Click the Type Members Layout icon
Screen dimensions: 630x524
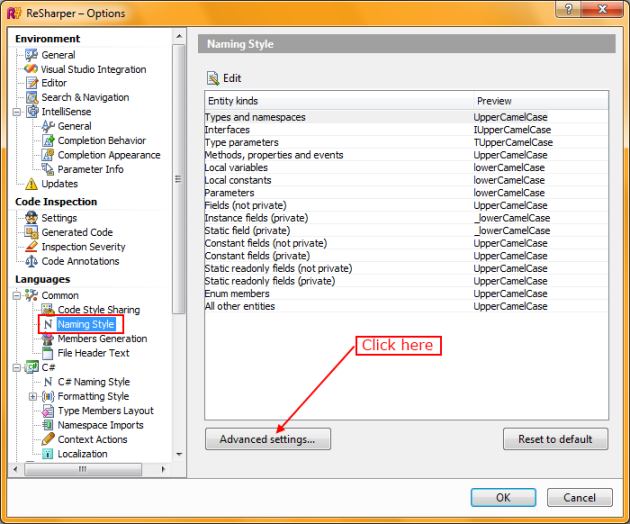click(x=48, y=411)
